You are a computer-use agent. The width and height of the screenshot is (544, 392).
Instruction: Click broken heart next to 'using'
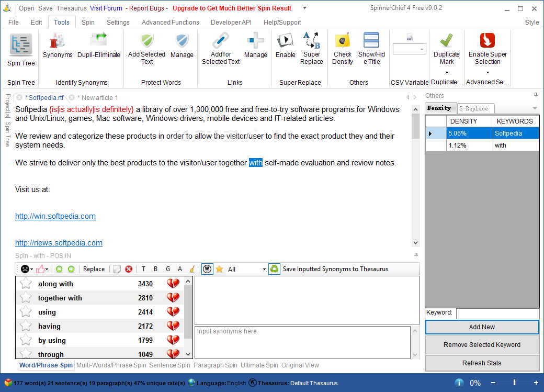click(x=173, y=312)
